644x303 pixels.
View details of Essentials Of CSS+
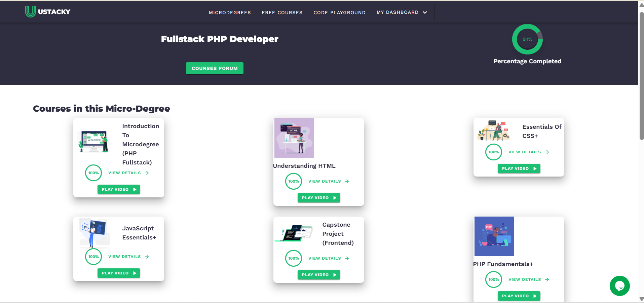point(529,152)
